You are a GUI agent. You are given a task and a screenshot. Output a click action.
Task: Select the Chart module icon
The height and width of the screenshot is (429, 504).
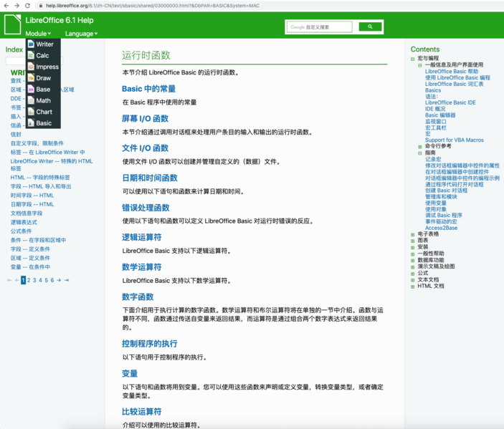point(31,112)
